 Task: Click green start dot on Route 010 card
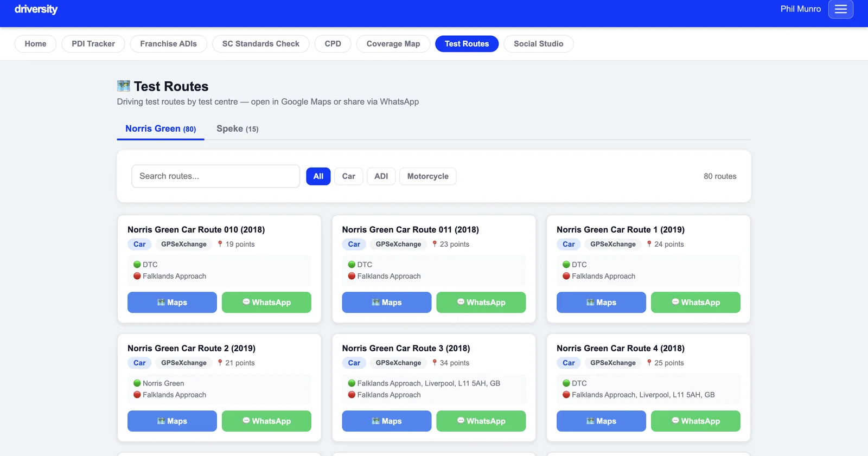pyautogui.click(x=137, y=265)
